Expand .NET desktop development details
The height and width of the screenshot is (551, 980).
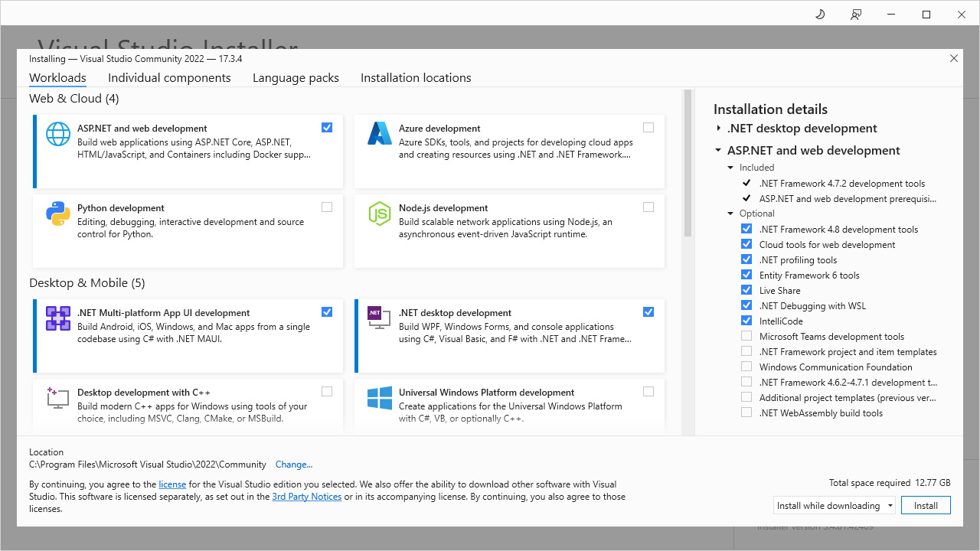click(x=718, y=129)
